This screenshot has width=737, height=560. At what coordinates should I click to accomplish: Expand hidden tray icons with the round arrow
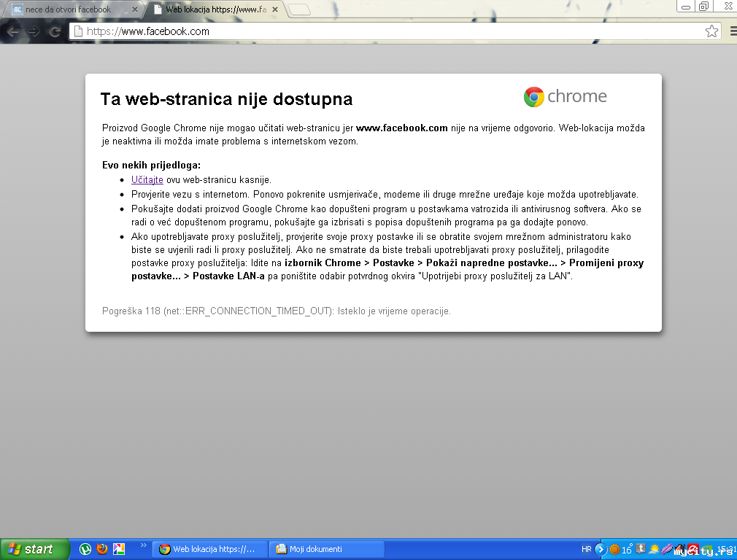click(601, 549)
